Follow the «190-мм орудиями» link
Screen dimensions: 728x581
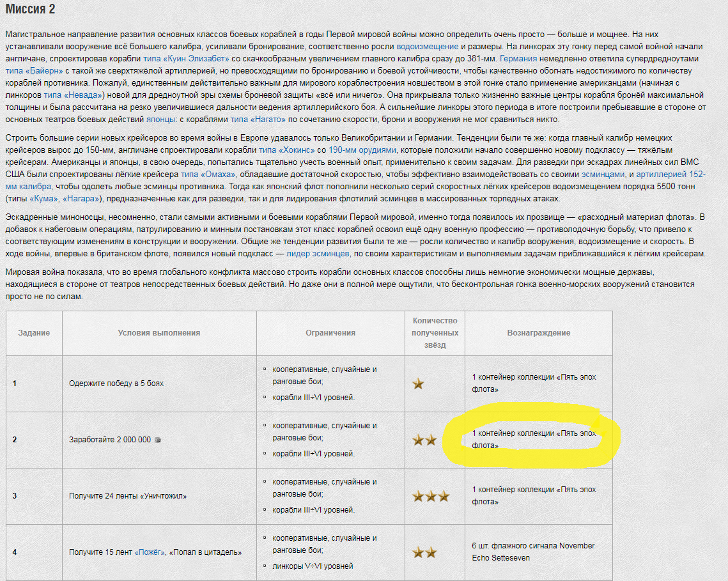[362, 150]
